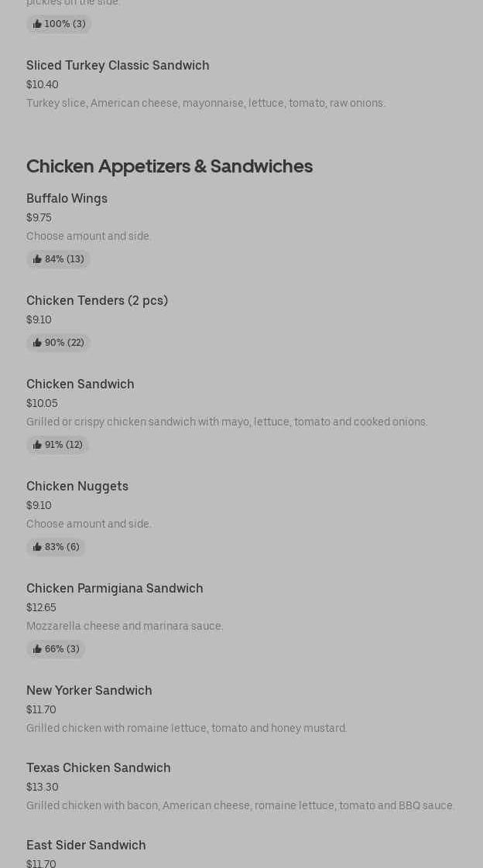
Task: Select Chicken Nuggets menu item
Action: point(77,487)
